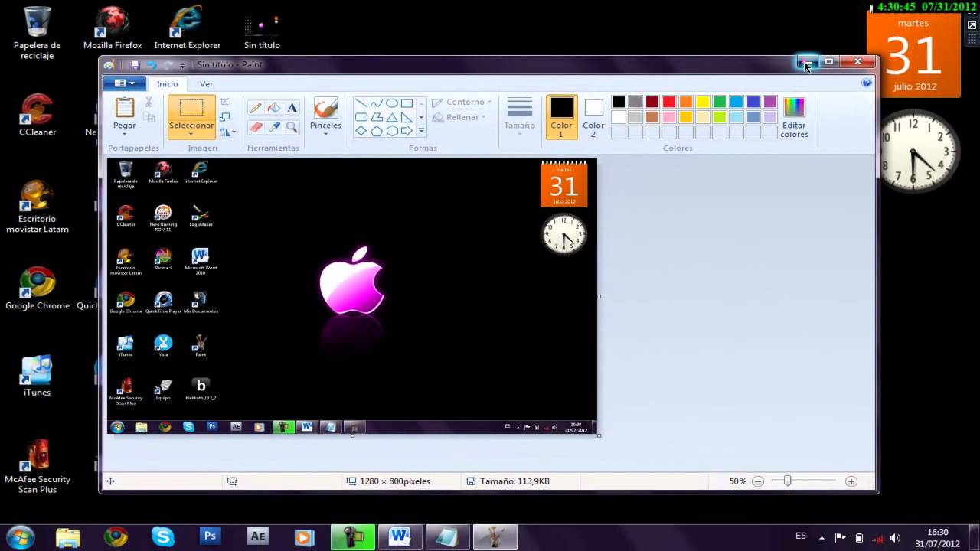980x551 pixels.
Task: Pick the green color swatch
Action: (720, 102)
